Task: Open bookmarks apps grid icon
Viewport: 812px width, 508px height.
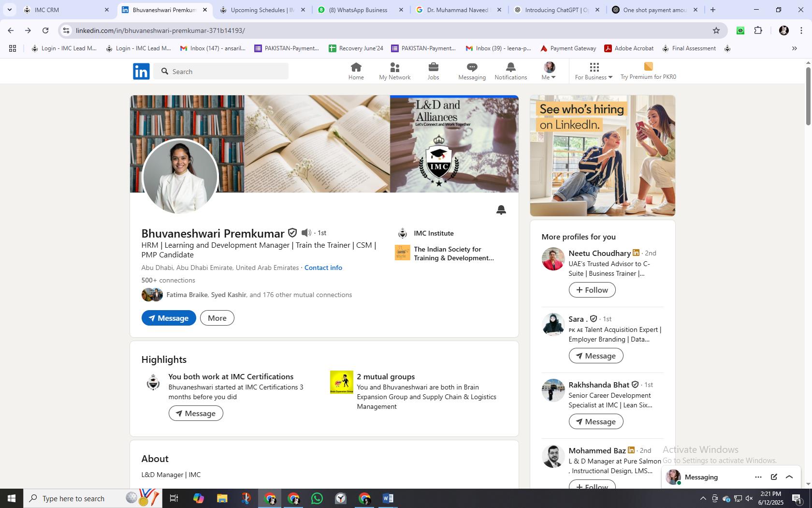Action: coord(13,48)
